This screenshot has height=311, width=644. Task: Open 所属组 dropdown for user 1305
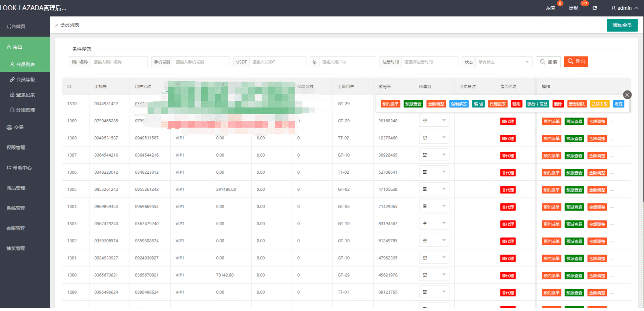(434, 189)
